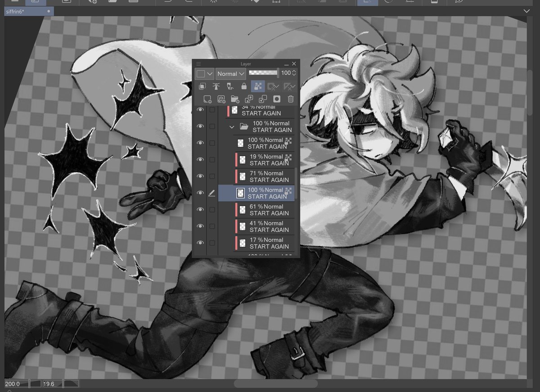Viewport: 540px width, 392px height.
Task: Open the canvas tab list chevron
Action: pyautogui.click(x=527, y=11)
